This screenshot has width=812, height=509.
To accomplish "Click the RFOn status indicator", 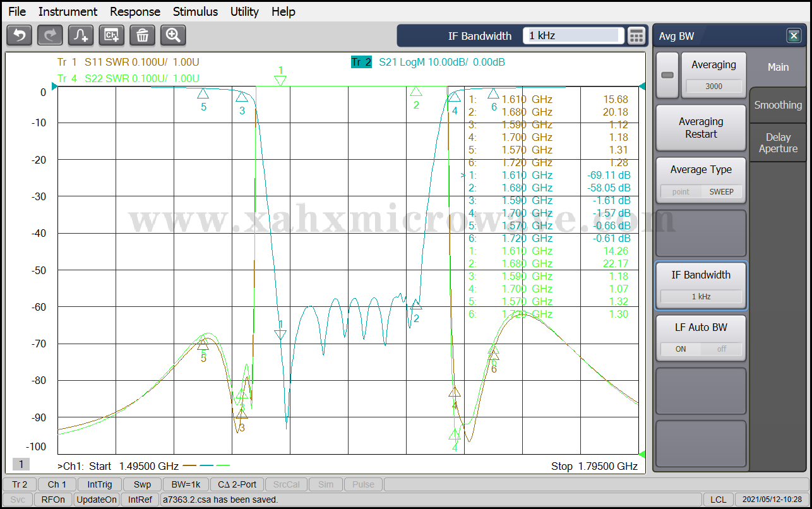I will click(x=54, y=500).
